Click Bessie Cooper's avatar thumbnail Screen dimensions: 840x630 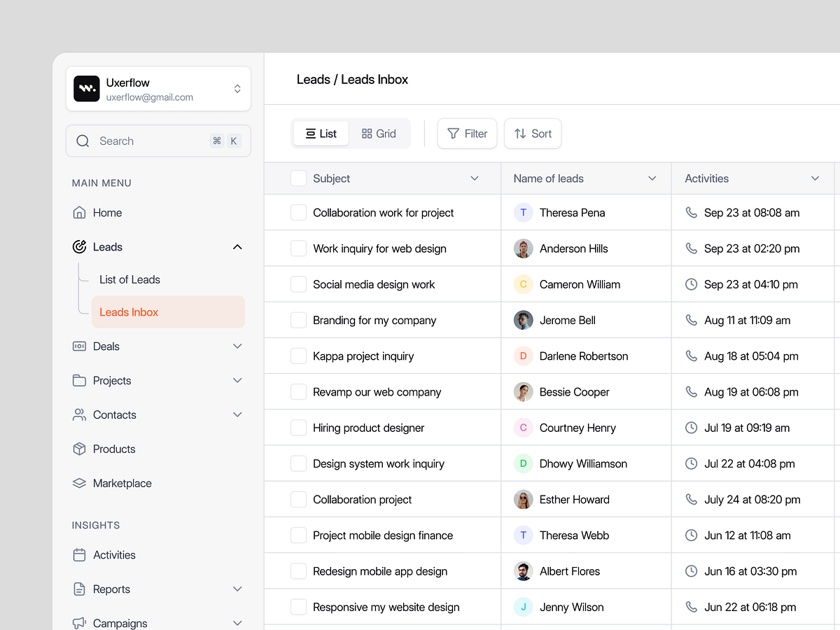coord(523,391)
